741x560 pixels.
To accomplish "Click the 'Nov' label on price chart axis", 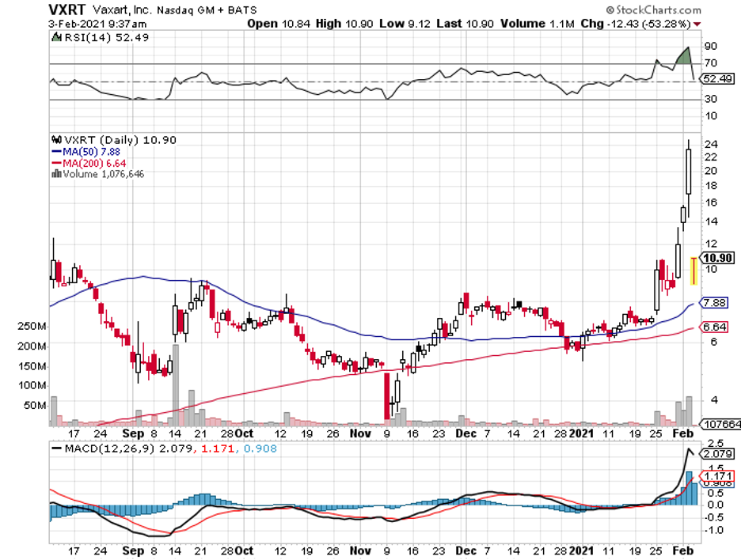I will click(360, 433).
